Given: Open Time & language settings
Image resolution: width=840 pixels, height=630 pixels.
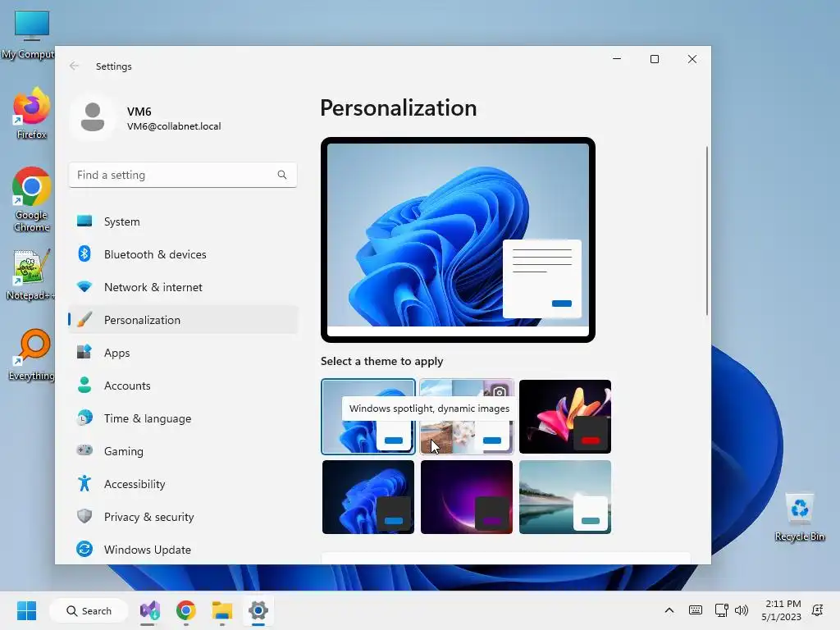Looking at the screenshot, I should pyautogui.click(x=183, y=418).
